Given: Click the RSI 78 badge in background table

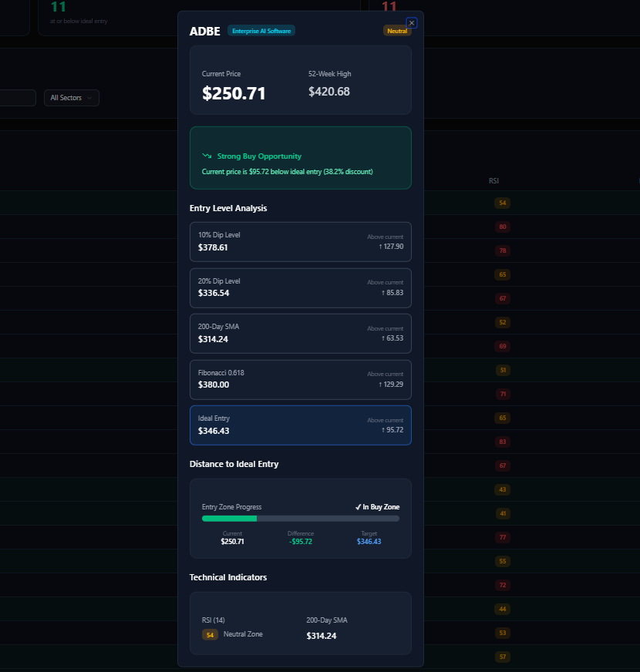Looking at the screenshot, I should tap(502, 250).
